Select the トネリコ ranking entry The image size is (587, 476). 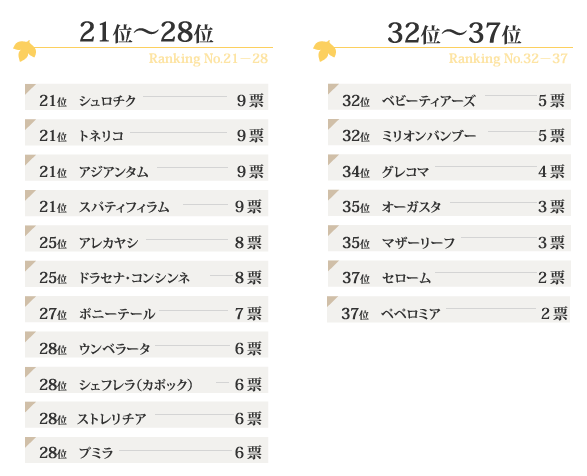[x=146, y=132]
